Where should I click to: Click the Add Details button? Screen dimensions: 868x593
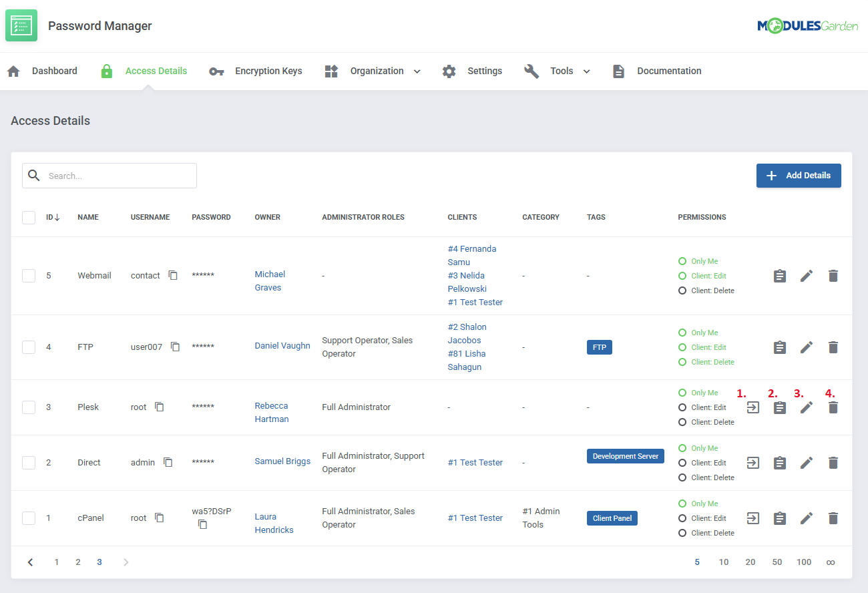point(799,176)
